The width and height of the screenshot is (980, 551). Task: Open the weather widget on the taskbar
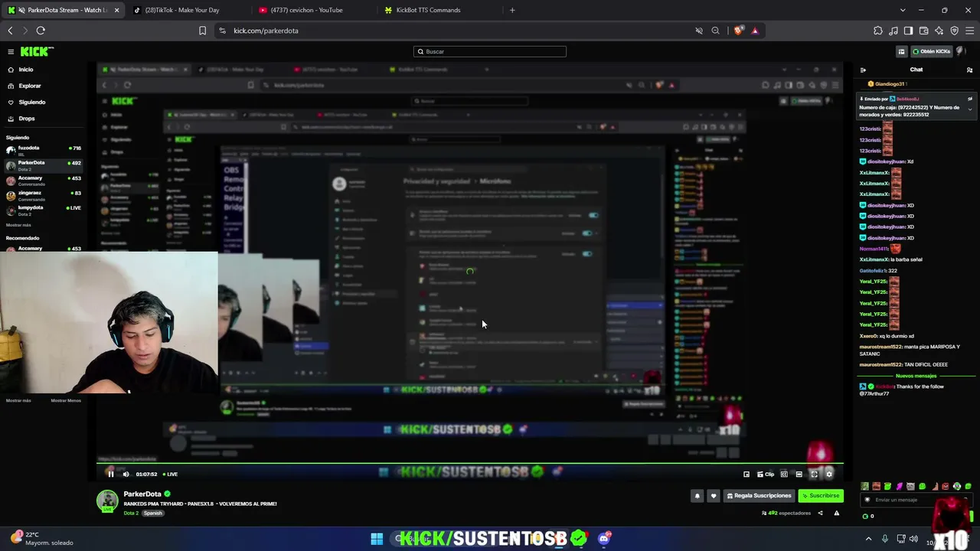click(x=42, y=539)
